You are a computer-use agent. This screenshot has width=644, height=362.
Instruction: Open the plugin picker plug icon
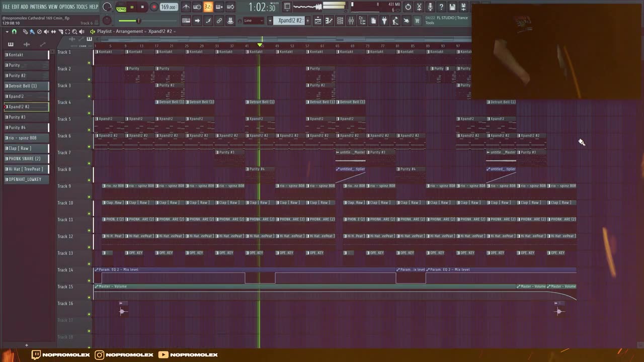384,21
